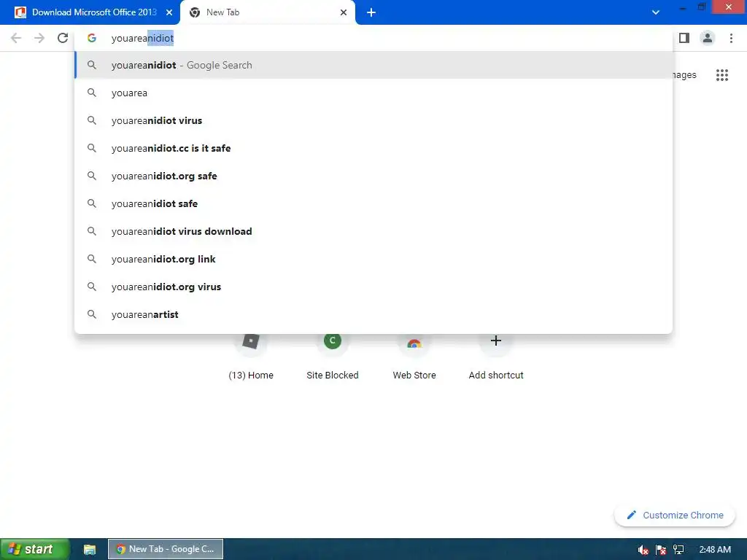Open Chrome's three-dot menu
The image size is (747, 560).
click(x=731, y=38)
